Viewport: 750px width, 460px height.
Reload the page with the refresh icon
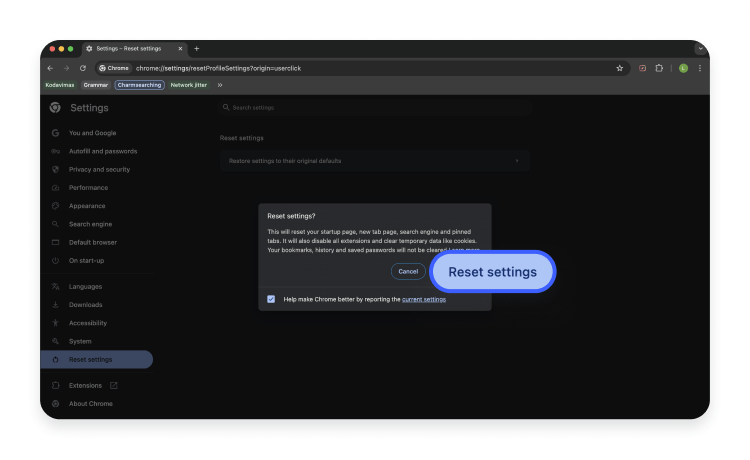[x=83, y=68]
